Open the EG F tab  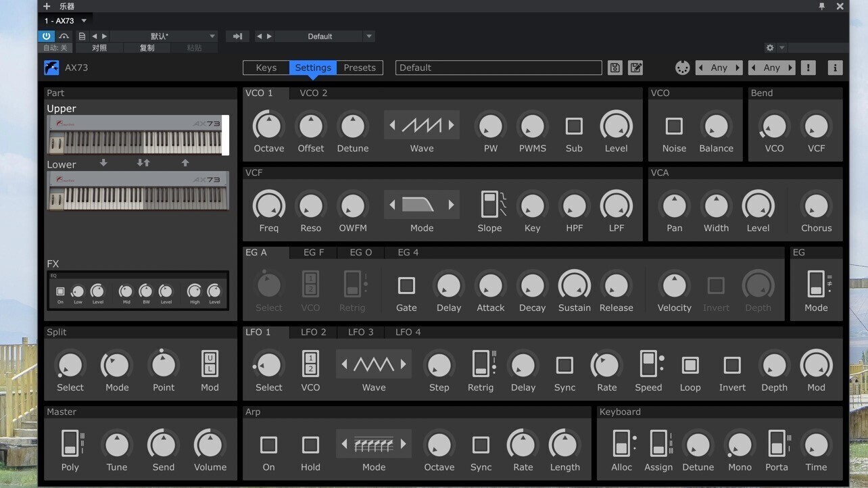(314, 252)
